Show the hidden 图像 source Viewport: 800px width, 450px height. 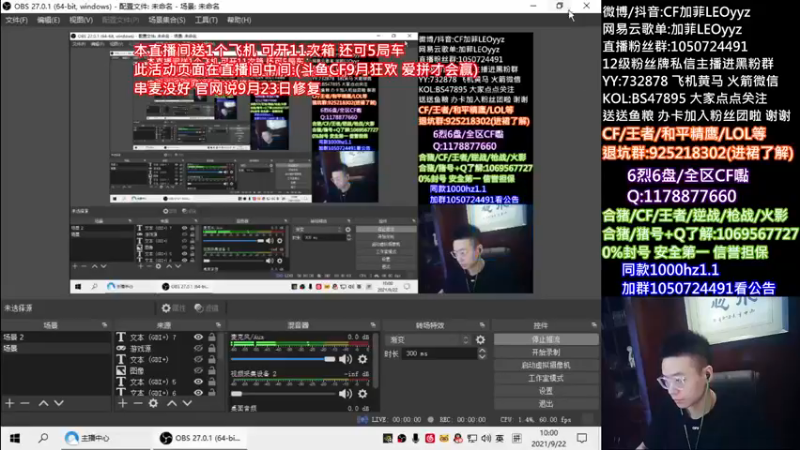[x=198, y=371]
